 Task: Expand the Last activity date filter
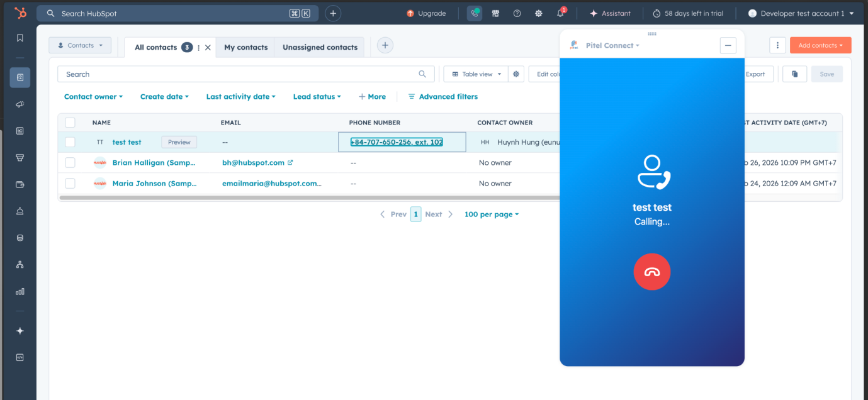pyautogui.click(x=241, y=97)
